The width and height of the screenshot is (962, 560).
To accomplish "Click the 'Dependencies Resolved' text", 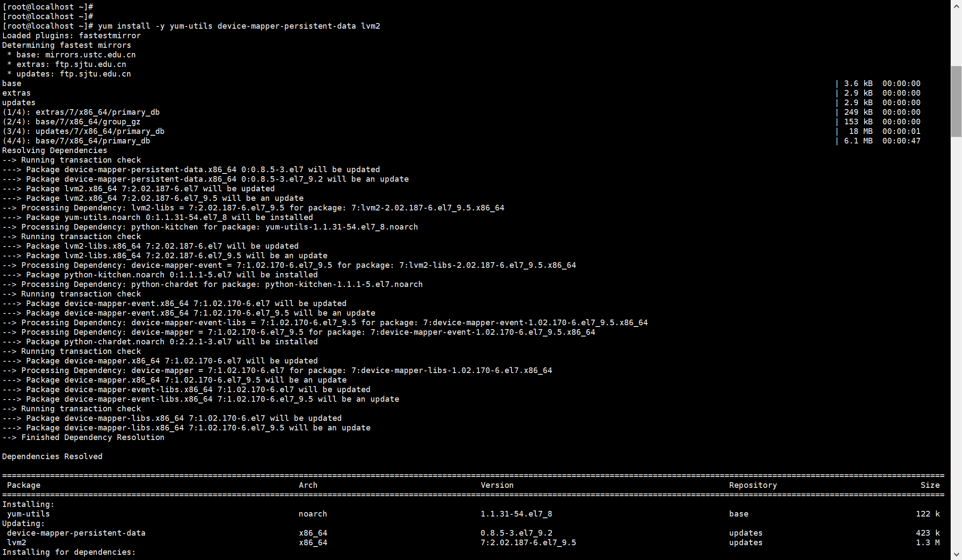I will [52, 457].
